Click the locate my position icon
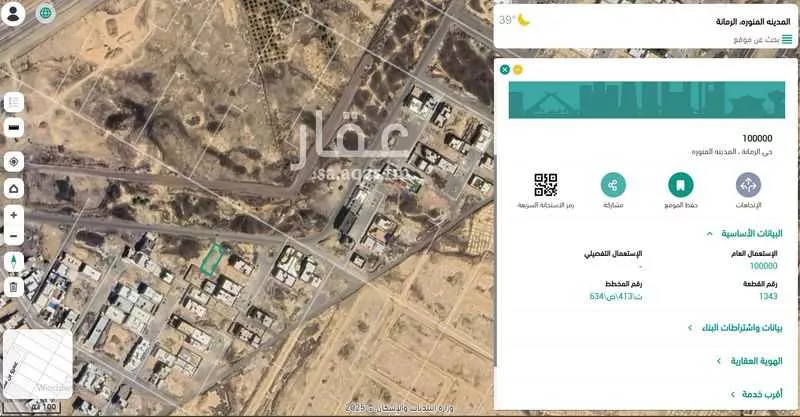 click(x=14, y=162)
